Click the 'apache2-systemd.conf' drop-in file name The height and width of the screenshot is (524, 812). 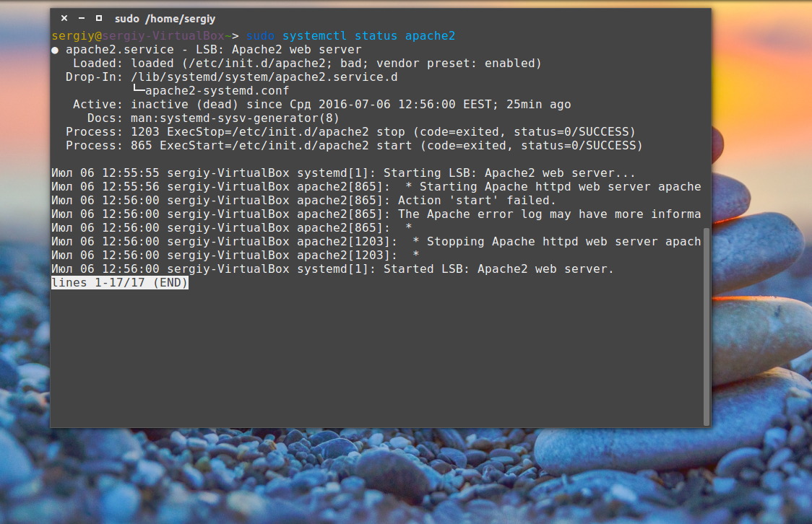pos(217,91)
